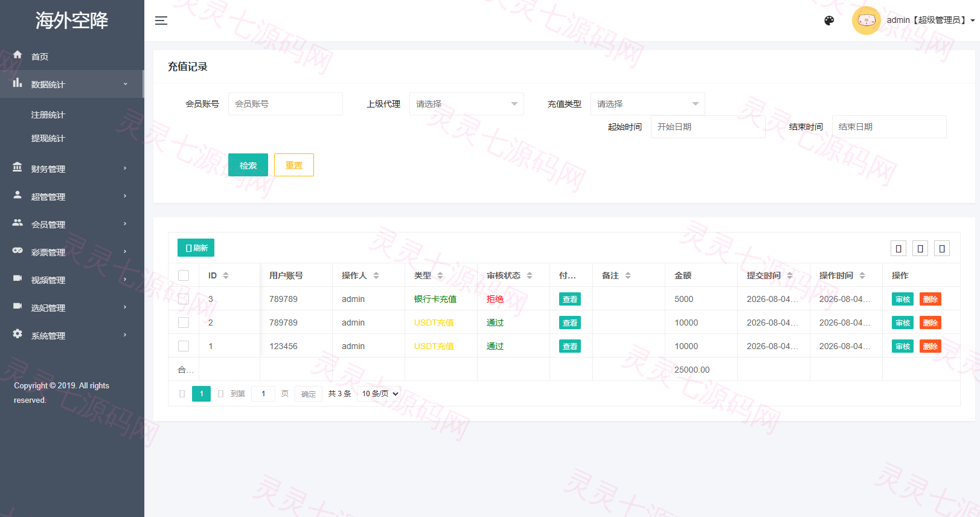Expand 会员管理 sidebar menu
Viewport: 980px width, 517px height.
click(72, 224)
